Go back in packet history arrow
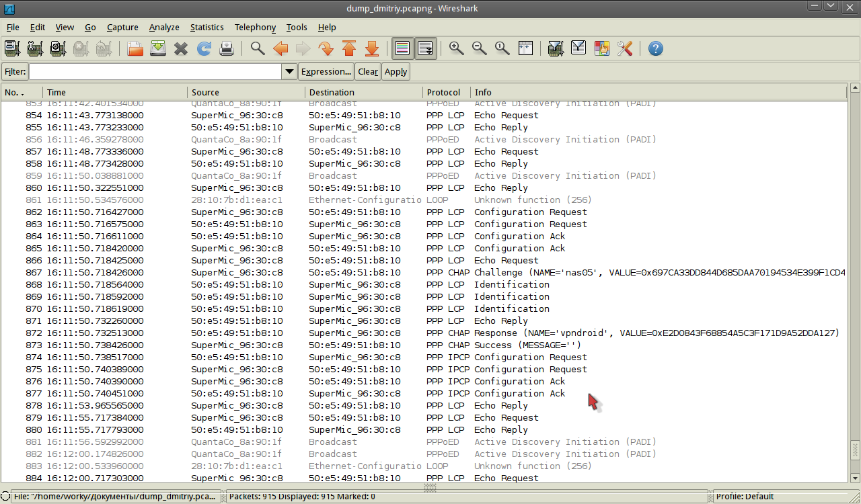The height and width of the screenshot is (504, 861). coord(280,48)
